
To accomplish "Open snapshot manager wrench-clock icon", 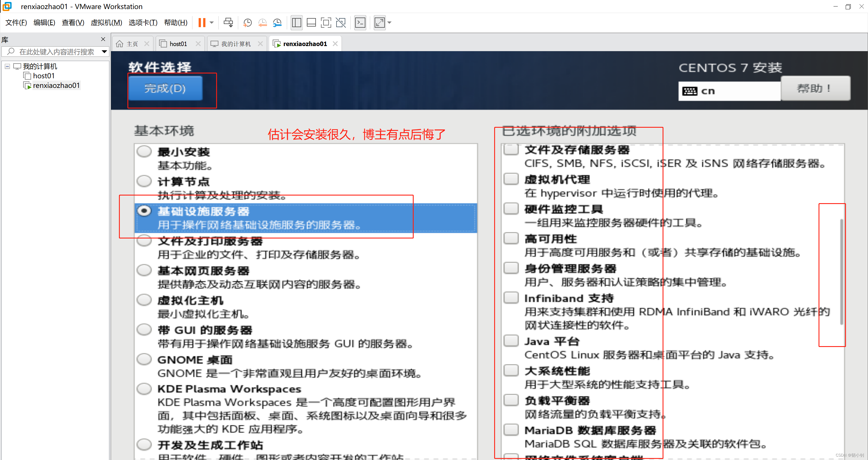I will (x=277, y=23).
